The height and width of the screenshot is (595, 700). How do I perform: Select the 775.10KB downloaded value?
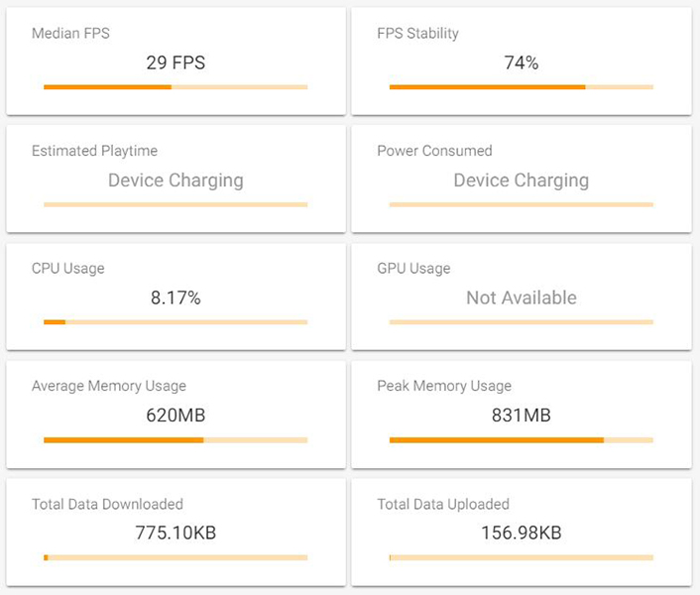175,533
